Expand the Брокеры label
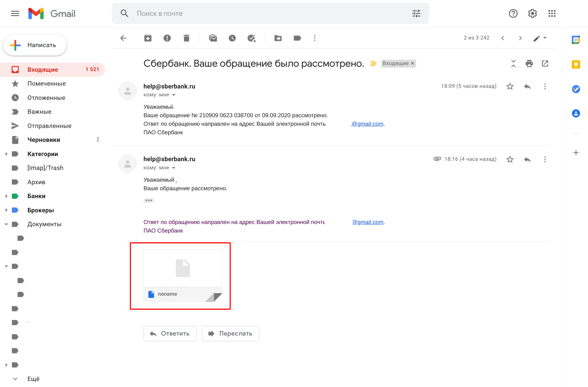Screen dimensions: 588x387 (x=6, y=210)
